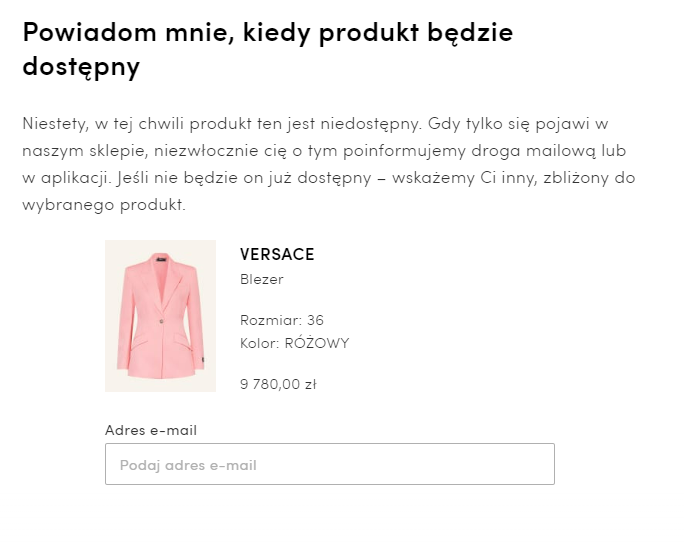The height and width of the screenshot is (542, 684).
Task: Open the pink blazer product thumbnail
Action: click(161, 316)
